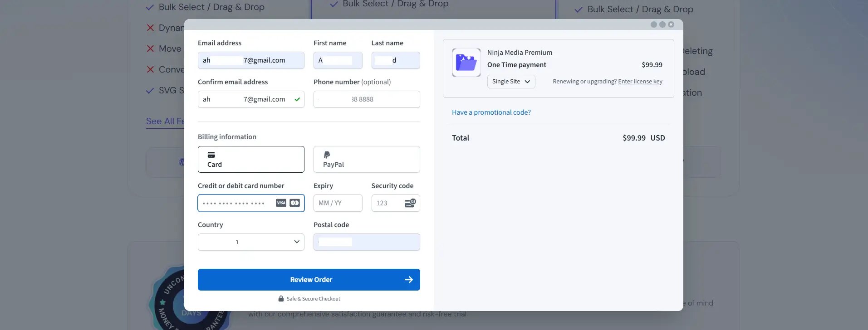Click the lock icon by Secure Checkout
The height and width of the screenshot is (330, 868).
click(281, 299)
